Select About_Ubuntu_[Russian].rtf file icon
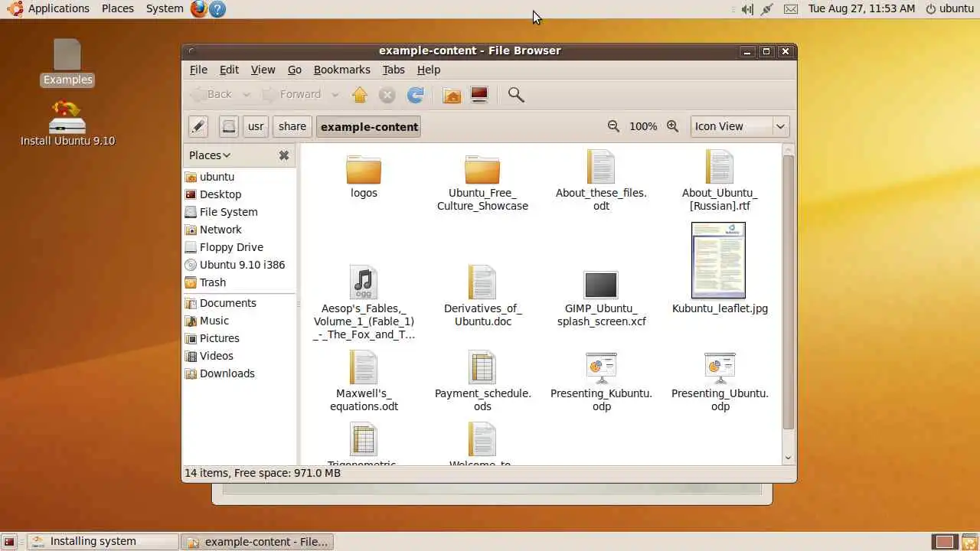The height and width of the screenshot is (551, 980). (720, 166)
